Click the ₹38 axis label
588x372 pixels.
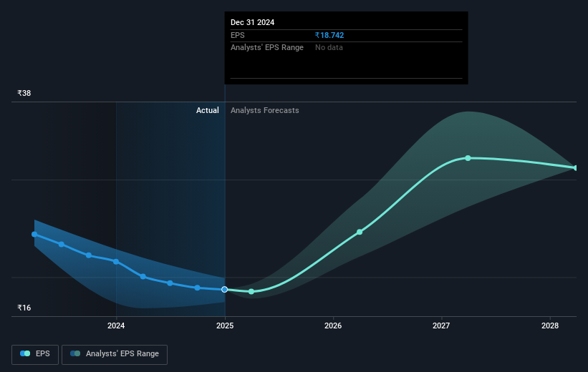tap(24, 93)
